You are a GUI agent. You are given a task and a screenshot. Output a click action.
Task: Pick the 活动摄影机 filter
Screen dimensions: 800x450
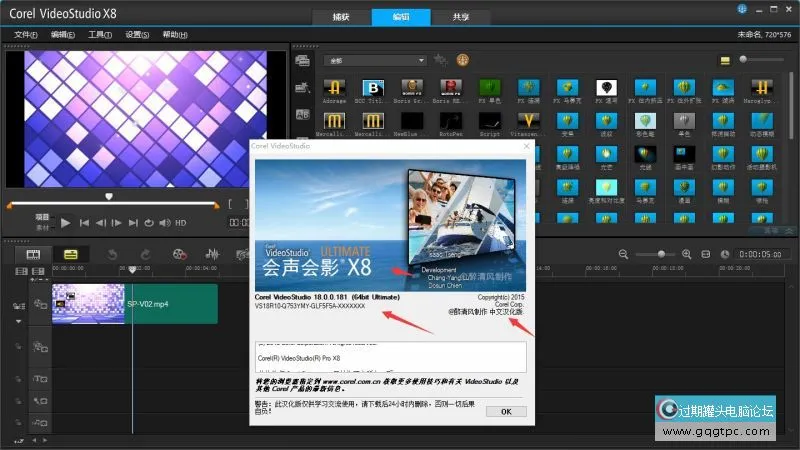761,154
